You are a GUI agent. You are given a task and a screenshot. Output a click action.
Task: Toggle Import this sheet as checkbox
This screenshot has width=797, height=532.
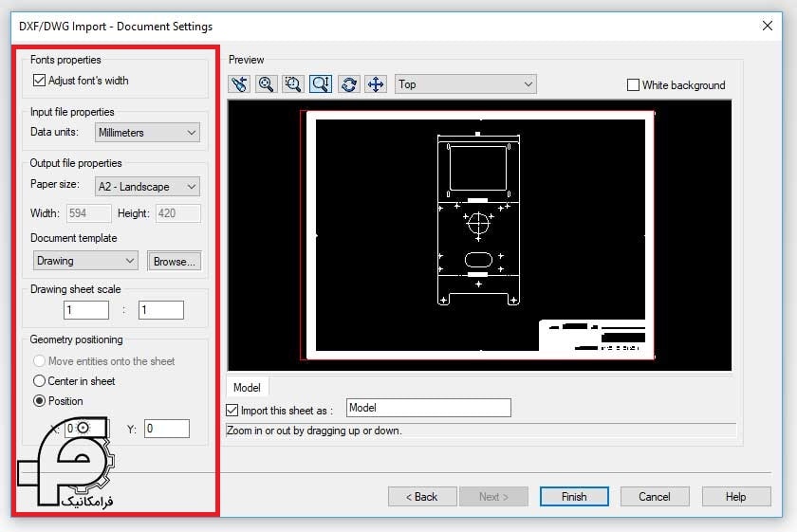(x=232, y=410)
